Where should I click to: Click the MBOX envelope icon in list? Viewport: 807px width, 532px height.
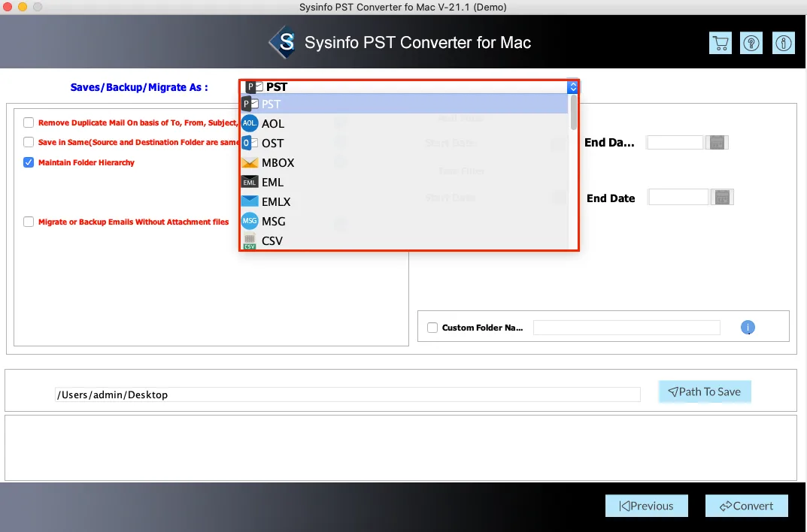(x=250, y=162)
